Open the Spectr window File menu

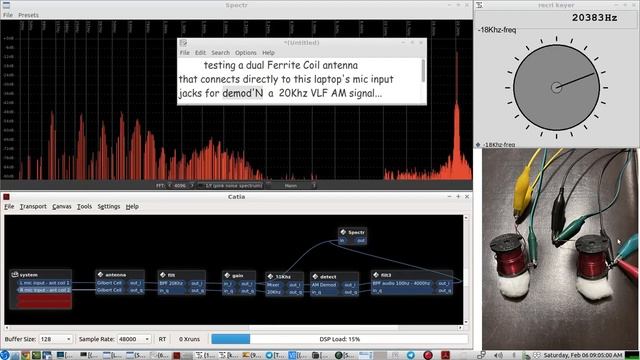coord(8,15)
